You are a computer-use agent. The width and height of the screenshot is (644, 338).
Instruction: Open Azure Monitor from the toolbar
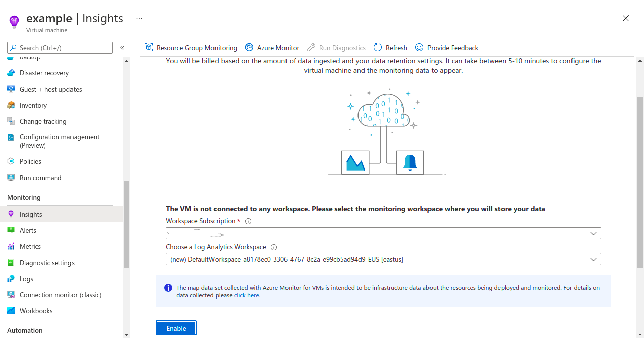click(272, 48)
